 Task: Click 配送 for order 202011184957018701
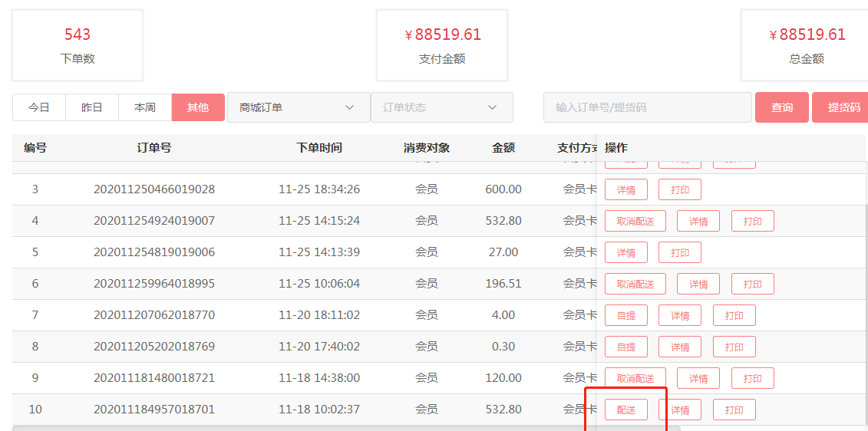tap(626, 410)
